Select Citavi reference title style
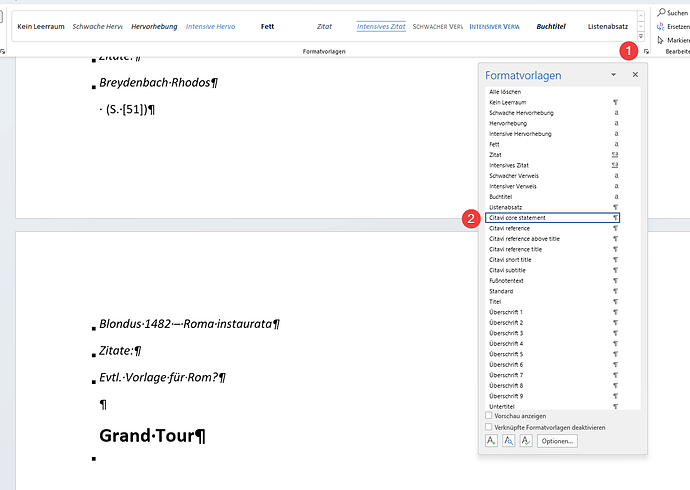The height and width of the screenshot is (490, 690). pos(552,249)
